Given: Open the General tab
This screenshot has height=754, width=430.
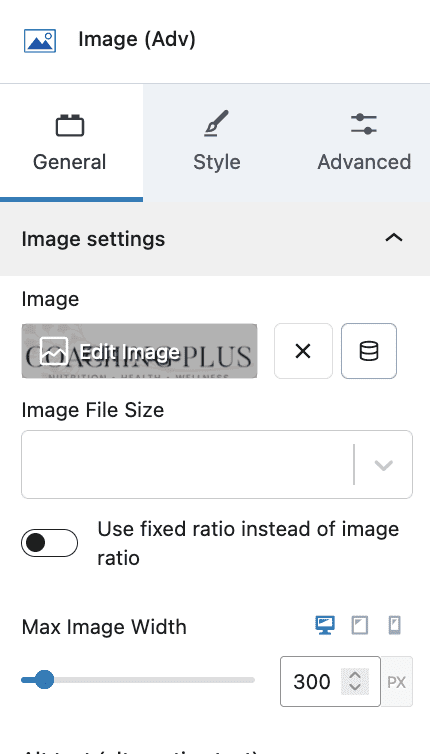Looking at the screenshot, I should click(71, 143).
